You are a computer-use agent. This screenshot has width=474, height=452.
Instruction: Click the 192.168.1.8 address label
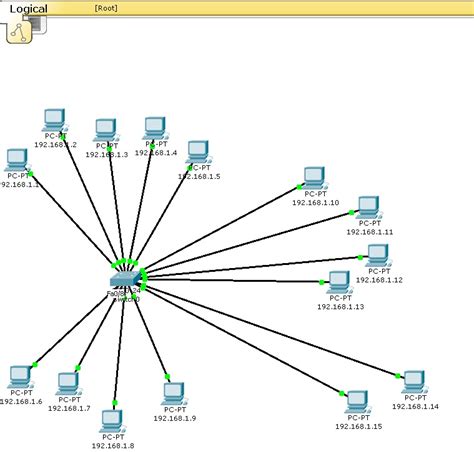pos(113,446)
